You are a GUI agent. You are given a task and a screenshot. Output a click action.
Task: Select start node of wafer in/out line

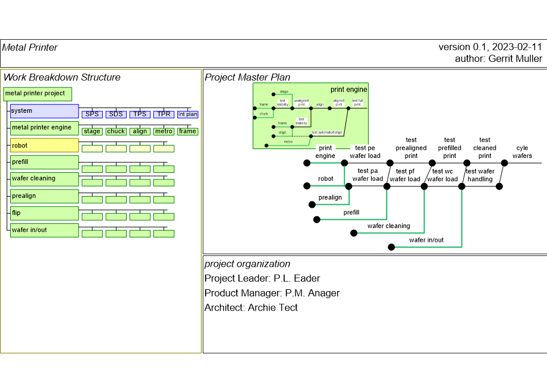pos(391,247)
